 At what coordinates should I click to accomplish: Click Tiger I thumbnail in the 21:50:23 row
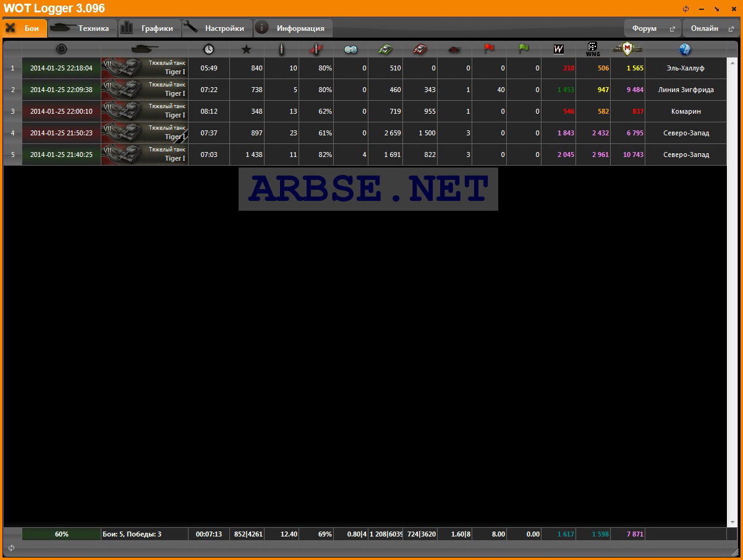[145, 133]
